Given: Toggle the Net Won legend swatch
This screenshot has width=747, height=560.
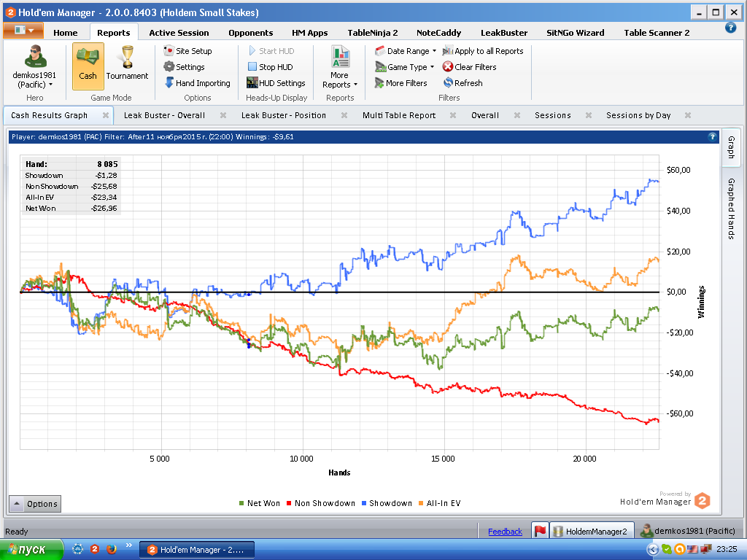Looking at the screenshot, I should (241, 503).
